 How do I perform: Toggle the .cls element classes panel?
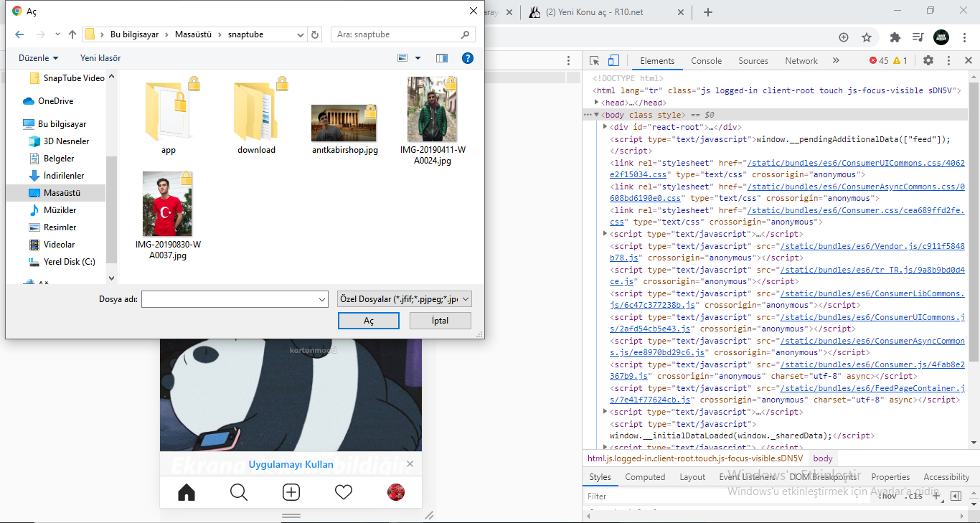914,496
